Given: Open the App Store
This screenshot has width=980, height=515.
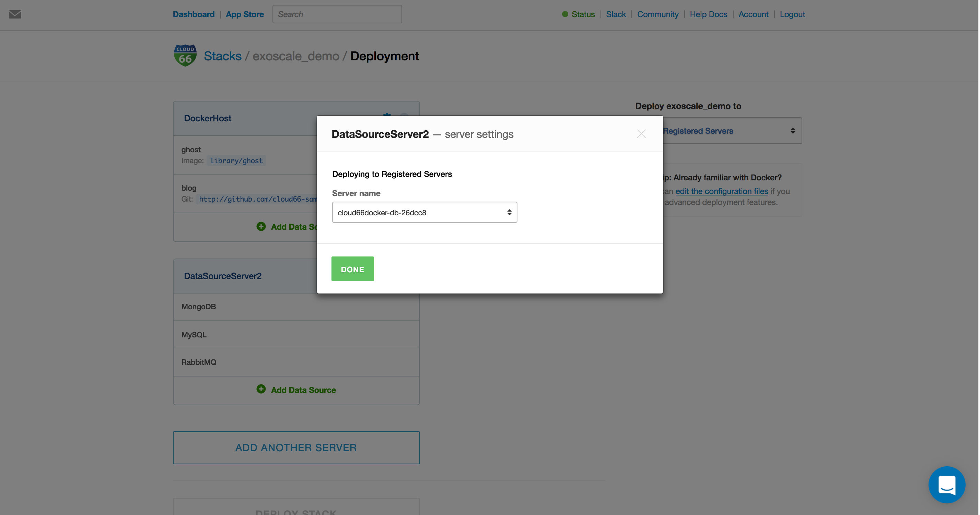Looking at the screenshot, I should pyautogui.click(x=245, y=14).
